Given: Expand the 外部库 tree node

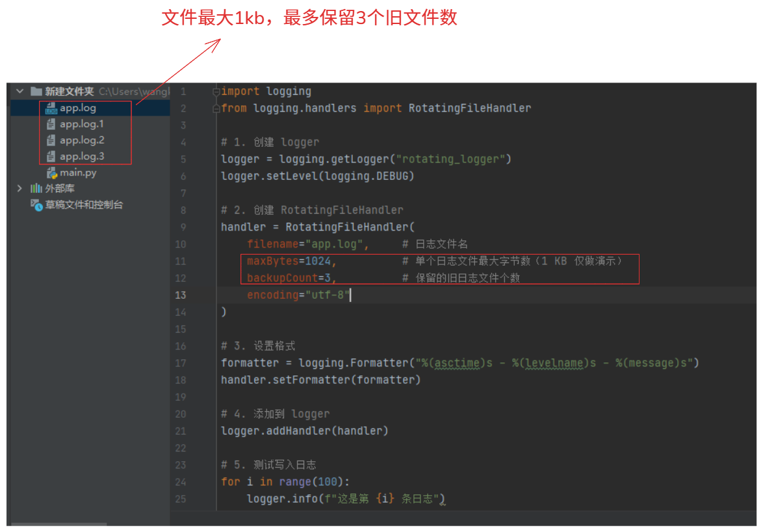Looking at the screenshot, I should tap(19, 188).
